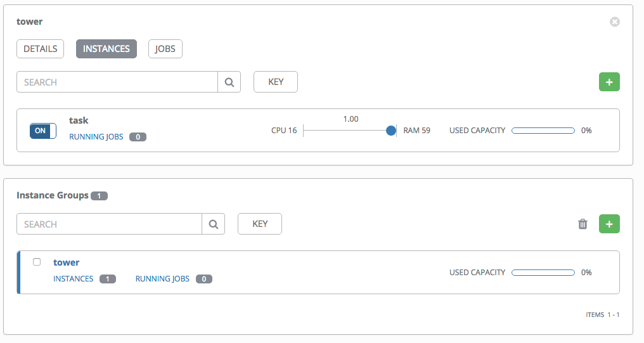Click the "1.00" capacity value

[x=351, y=119]
